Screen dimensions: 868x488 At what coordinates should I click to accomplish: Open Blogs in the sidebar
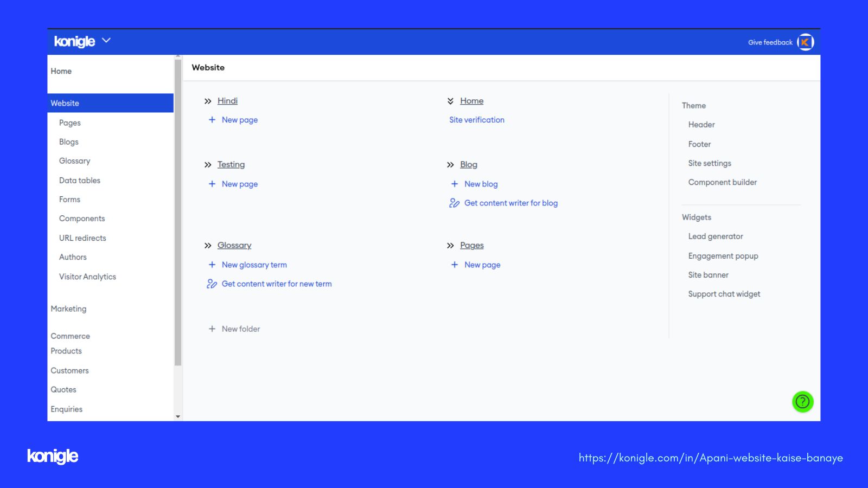69,142
